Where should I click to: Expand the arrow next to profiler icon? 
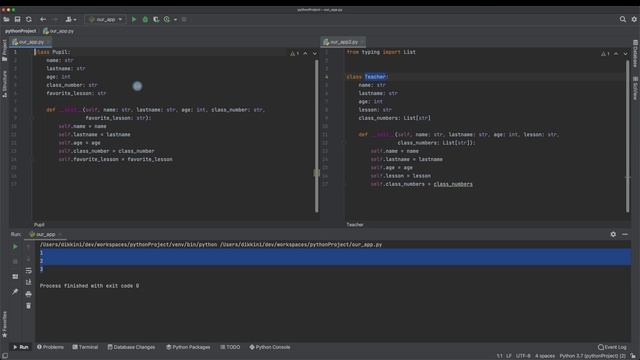[176, 19]
